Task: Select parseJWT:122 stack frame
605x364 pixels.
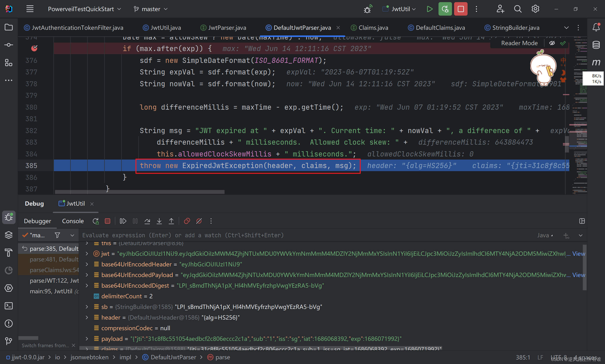Action: pyautogui.click(x=54, y=281)
